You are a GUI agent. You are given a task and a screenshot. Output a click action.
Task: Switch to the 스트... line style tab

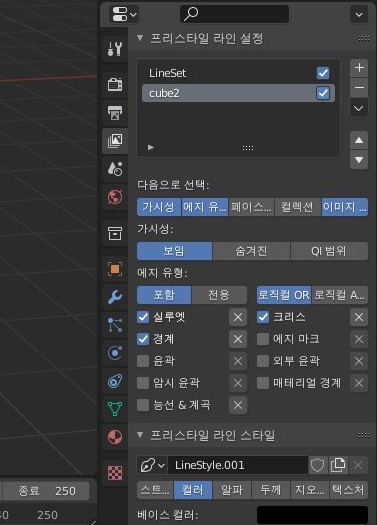pos(155,490)
